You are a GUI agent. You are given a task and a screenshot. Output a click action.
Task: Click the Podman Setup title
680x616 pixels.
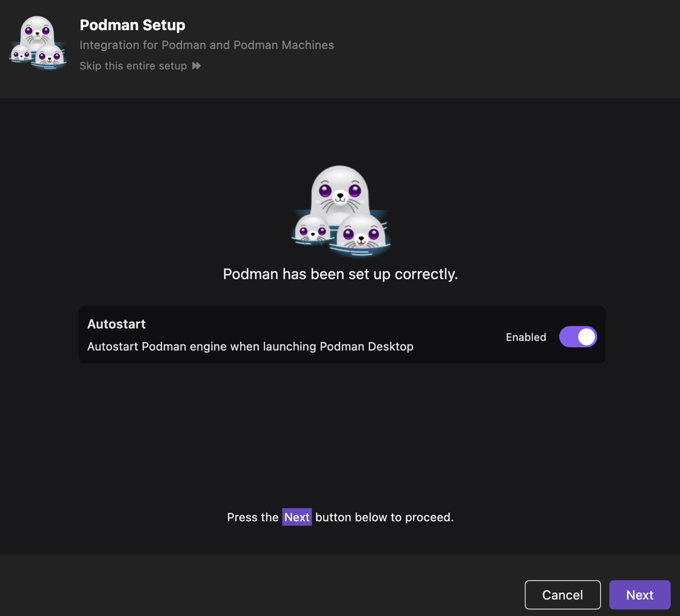[133, 25]
